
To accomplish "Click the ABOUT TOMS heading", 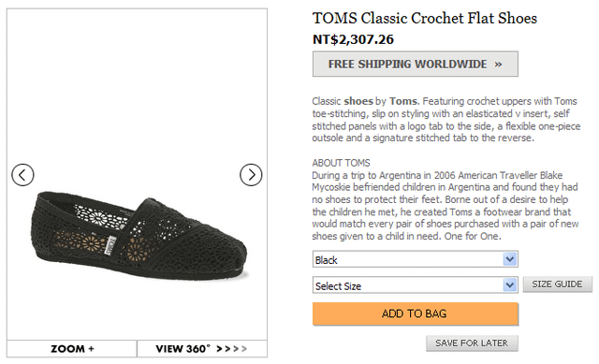I will pyautogui.click(x=341, y=163).
